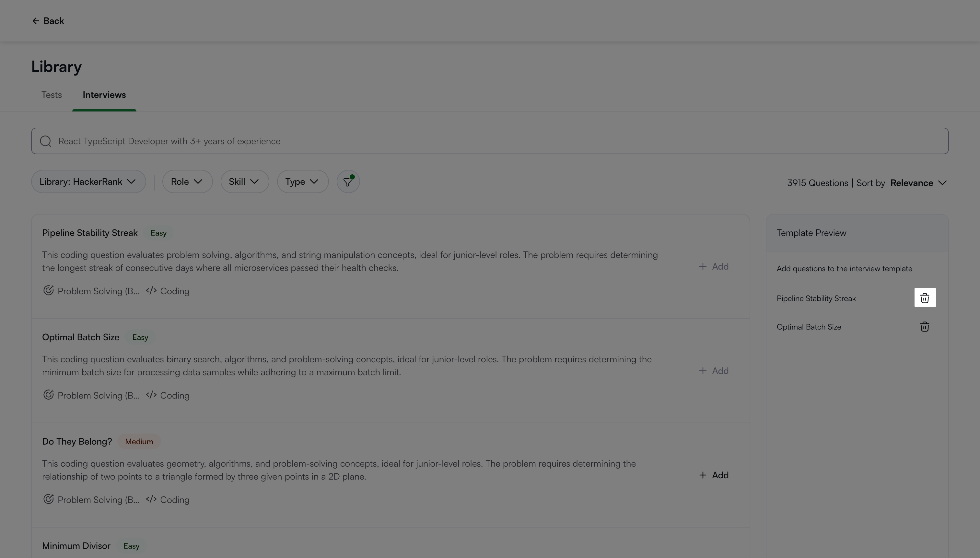
Task: Open the Optimal Batch Size question title
Action: [x=80, y=337]
